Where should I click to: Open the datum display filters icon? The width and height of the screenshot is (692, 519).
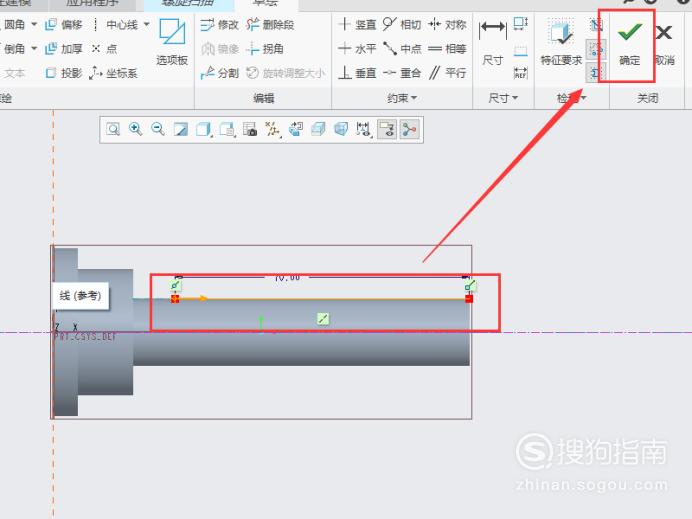coord(273,129)
